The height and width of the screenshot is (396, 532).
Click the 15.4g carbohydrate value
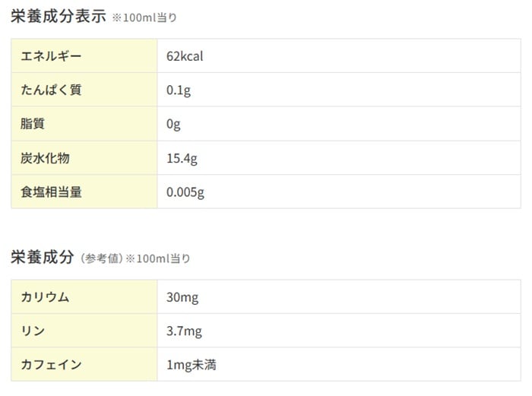182,158
